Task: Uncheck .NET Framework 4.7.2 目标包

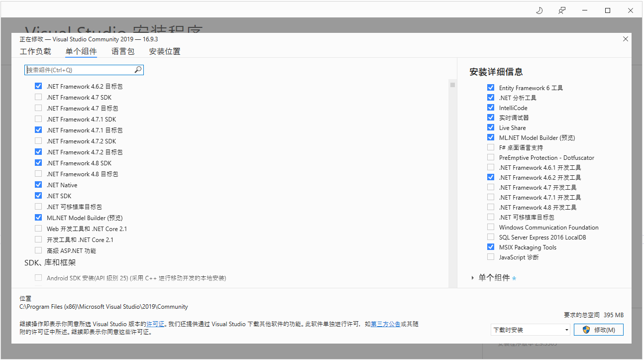Action: tap(38, 152)
